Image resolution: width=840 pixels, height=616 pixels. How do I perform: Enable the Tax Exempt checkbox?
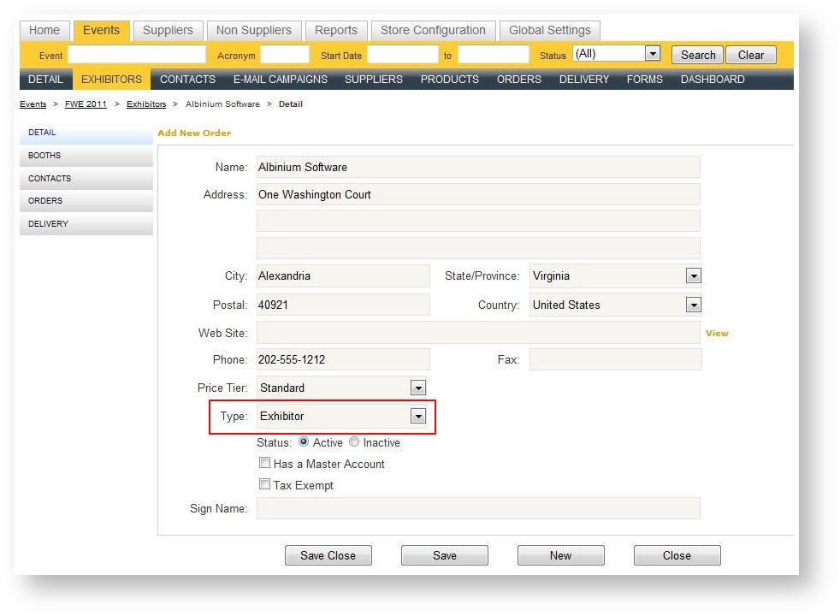(264, 485)
